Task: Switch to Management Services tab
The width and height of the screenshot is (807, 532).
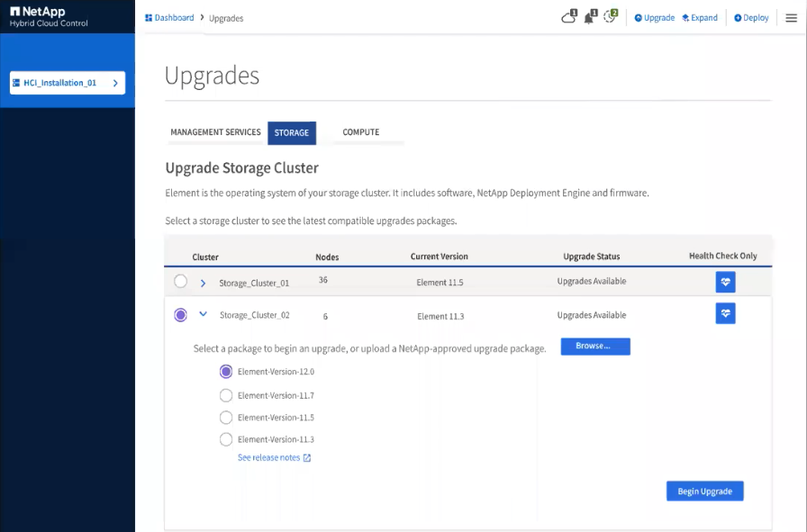Action: pos(215,132)
